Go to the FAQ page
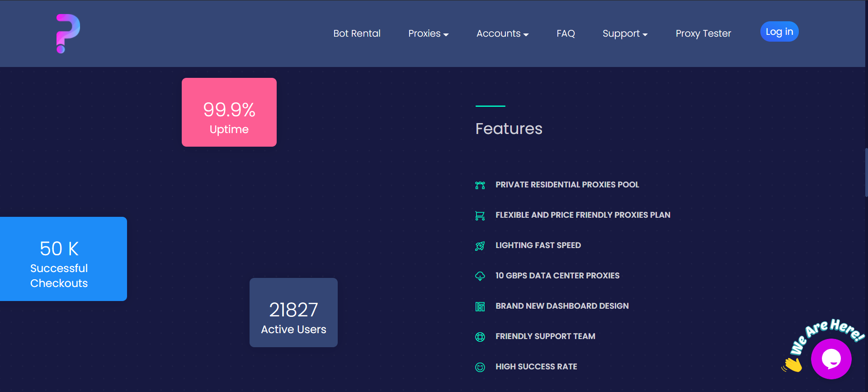 pos(566,33)
